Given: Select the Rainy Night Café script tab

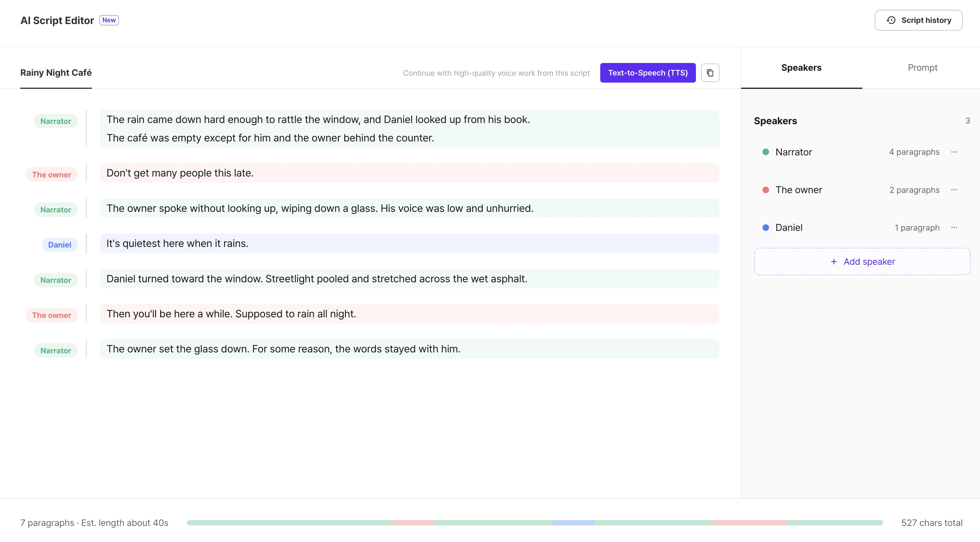Looking at the screenshot, I should [56, 73].
